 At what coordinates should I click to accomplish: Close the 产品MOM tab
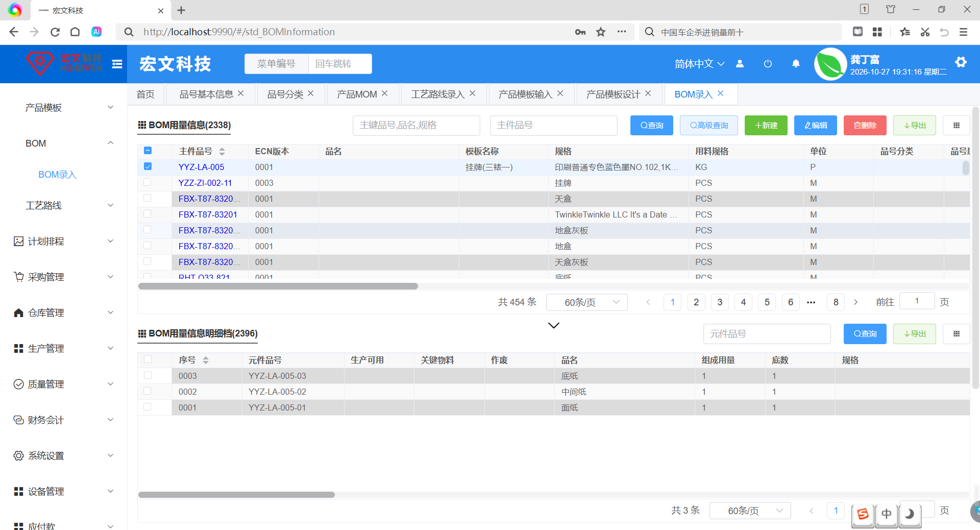point(385,93)
